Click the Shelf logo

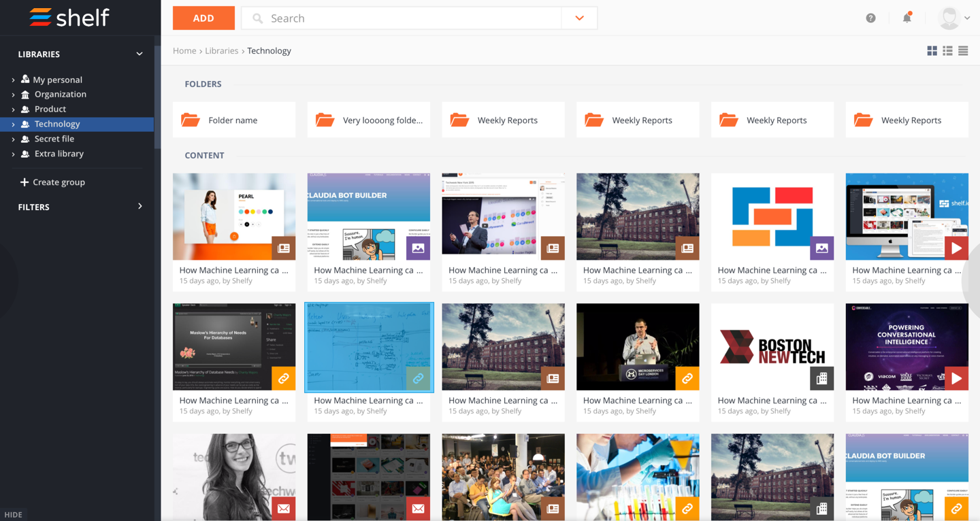click(x=69, y=18)
